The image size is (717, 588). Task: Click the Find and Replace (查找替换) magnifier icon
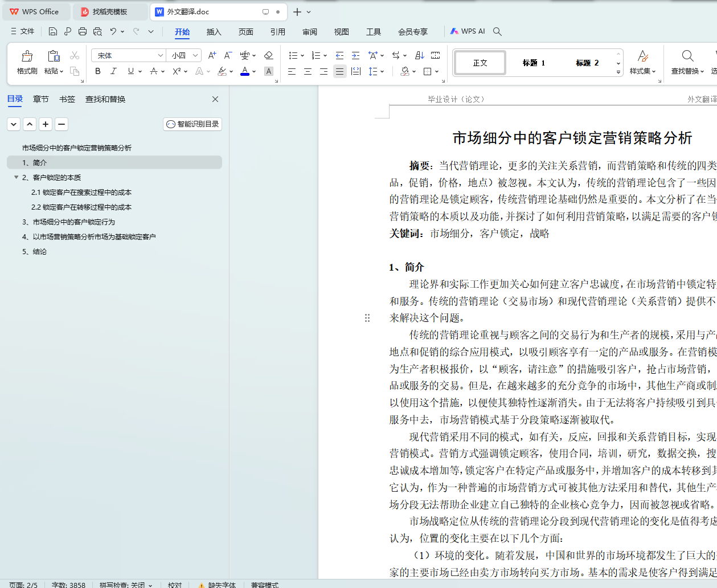tap(687, 56)
